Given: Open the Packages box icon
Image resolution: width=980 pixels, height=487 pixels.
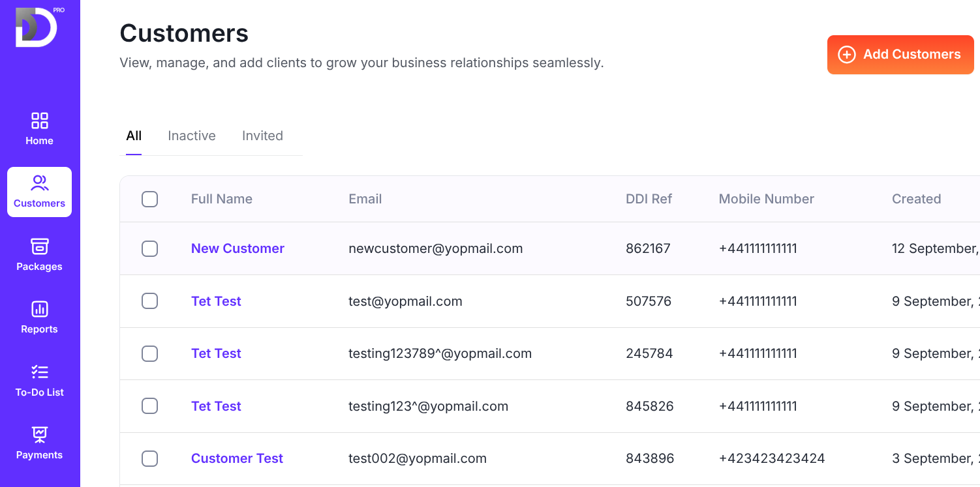Looking at the screenshot, I should [39, 246].
